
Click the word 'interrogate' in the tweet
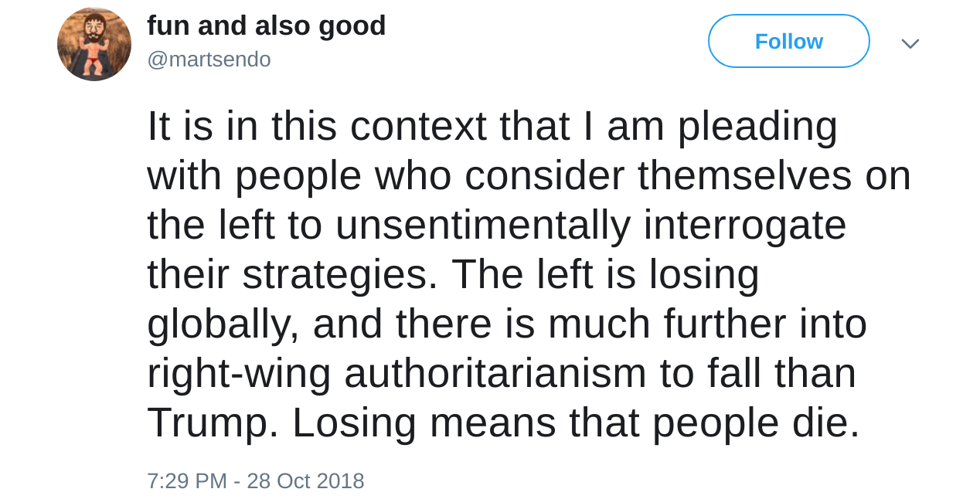coord(745,225)
